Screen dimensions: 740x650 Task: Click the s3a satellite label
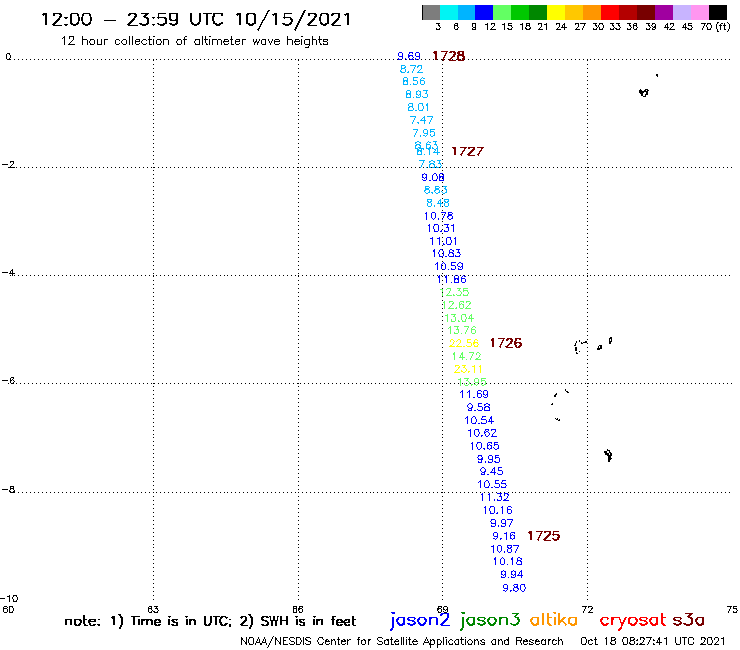point(689,620)
